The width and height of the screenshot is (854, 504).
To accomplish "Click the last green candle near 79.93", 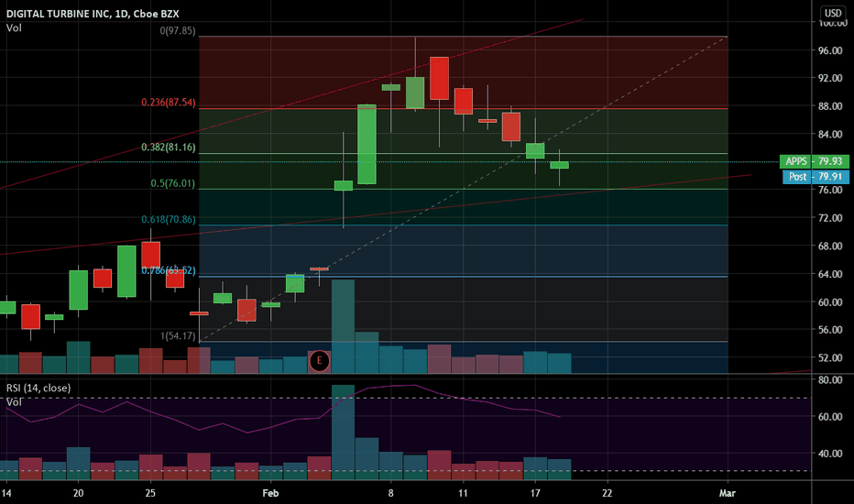I will tap(559, 165).
